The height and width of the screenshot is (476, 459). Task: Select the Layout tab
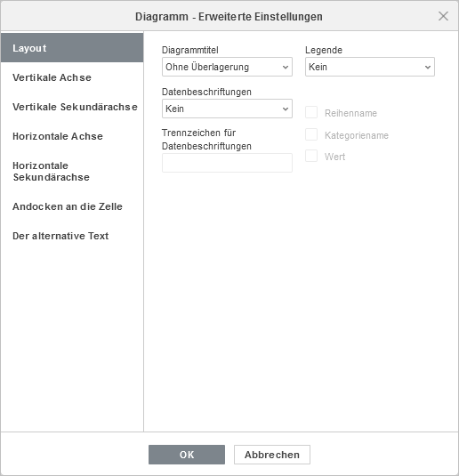72,48
